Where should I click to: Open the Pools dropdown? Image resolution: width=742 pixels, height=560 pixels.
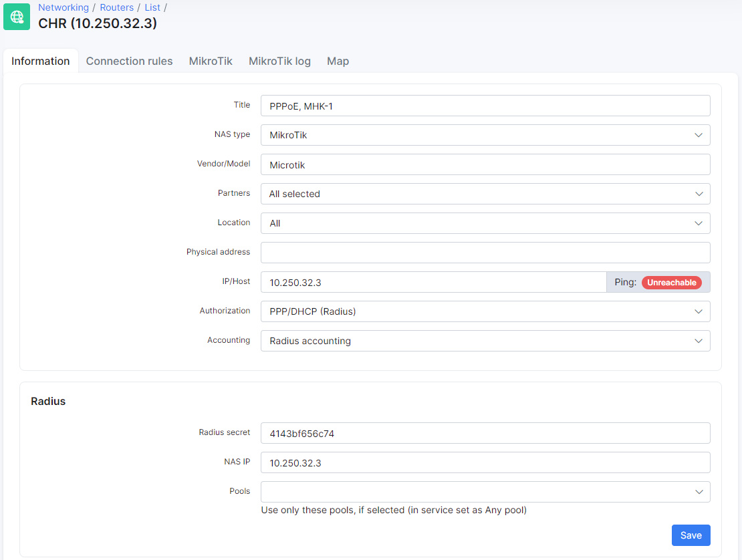tap(485, 492)
